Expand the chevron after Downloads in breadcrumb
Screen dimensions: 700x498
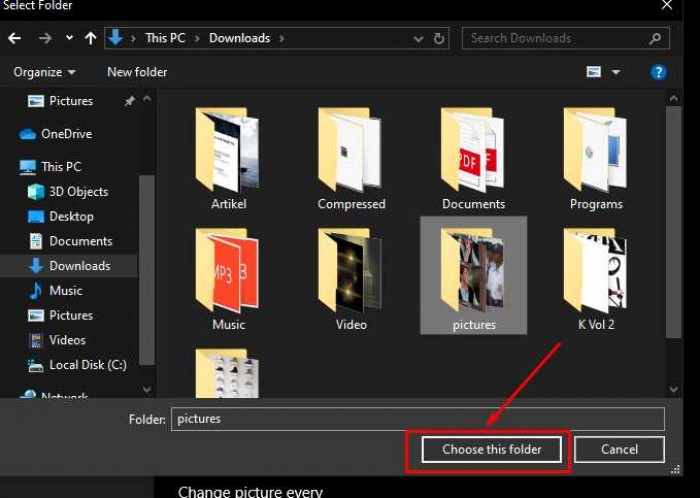tap(282, 38)
